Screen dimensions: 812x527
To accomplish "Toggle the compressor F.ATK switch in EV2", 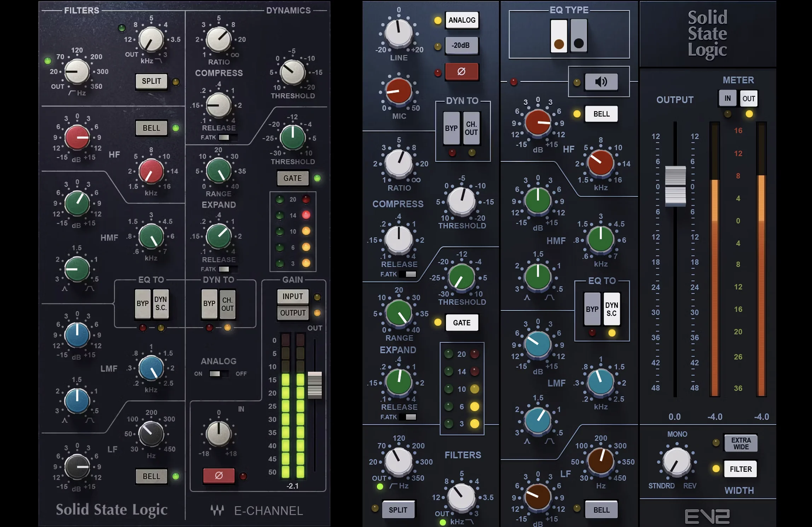I will (x=407, y=274).
